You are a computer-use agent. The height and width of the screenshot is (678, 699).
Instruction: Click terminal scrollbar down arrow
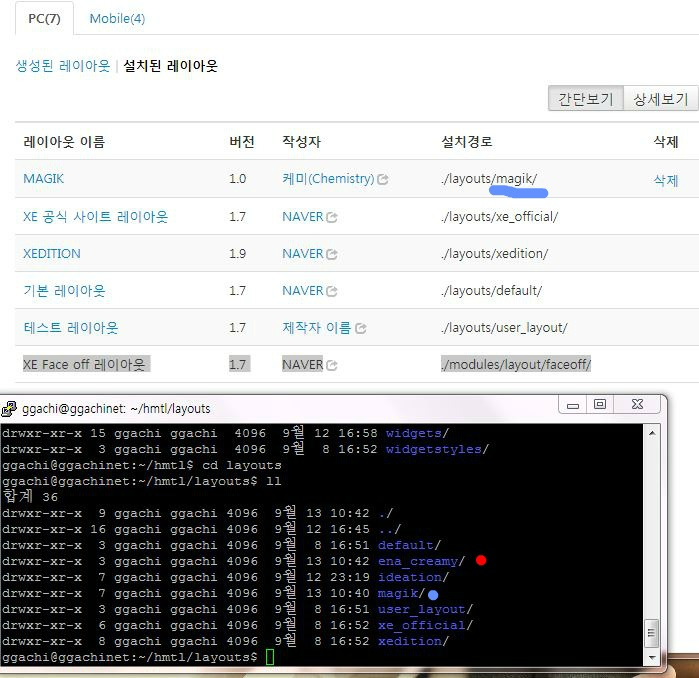point(652,658)
